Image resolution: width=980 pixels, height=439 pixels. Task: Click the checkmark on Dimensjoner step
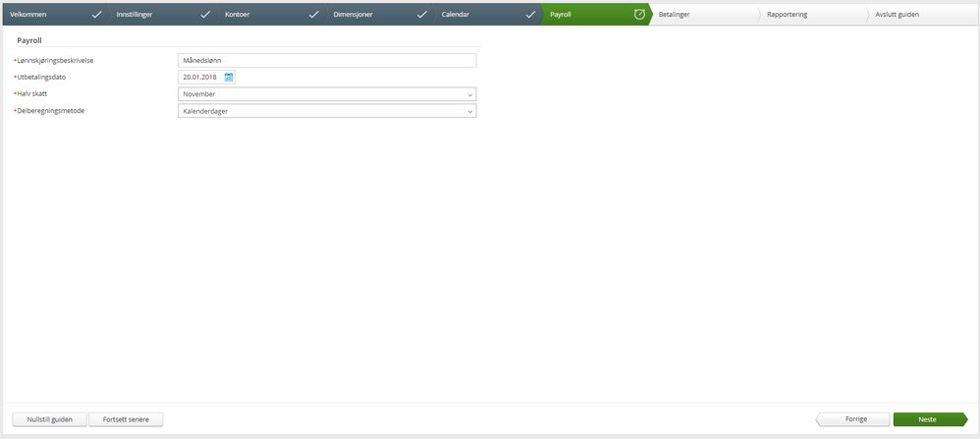tap(422, 15)
